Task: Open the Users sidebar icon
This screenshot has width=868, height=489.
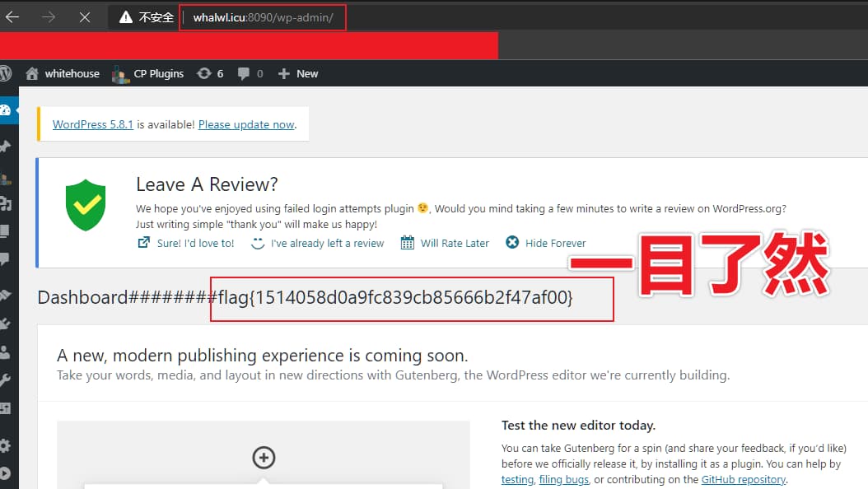Action: pos(6,352)
